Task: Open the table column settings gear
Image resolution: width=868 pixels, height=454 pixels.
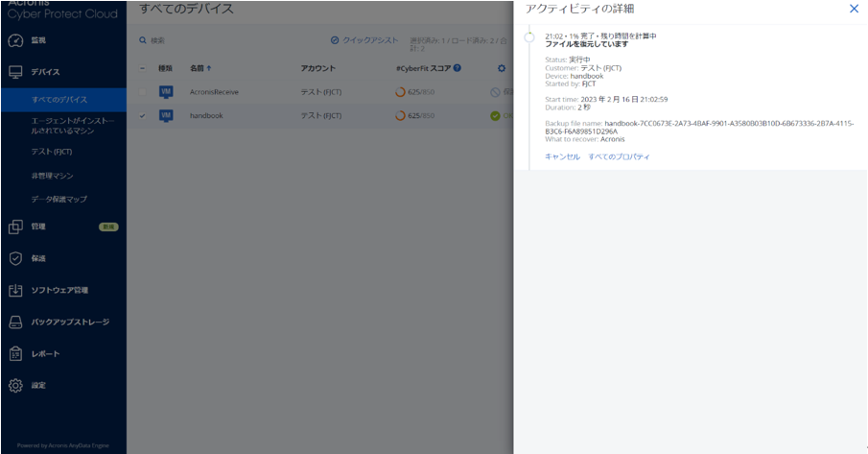Action: pos(501,68)
